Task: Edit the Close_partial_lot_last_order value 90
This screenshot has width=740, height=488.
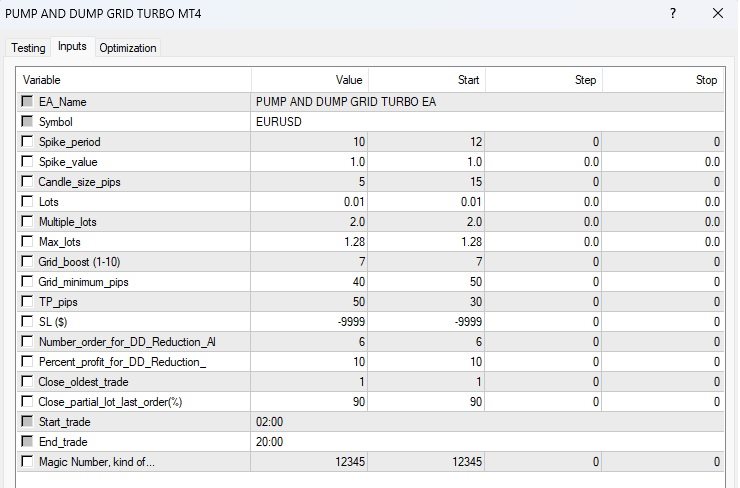Action: click(309, 402)
